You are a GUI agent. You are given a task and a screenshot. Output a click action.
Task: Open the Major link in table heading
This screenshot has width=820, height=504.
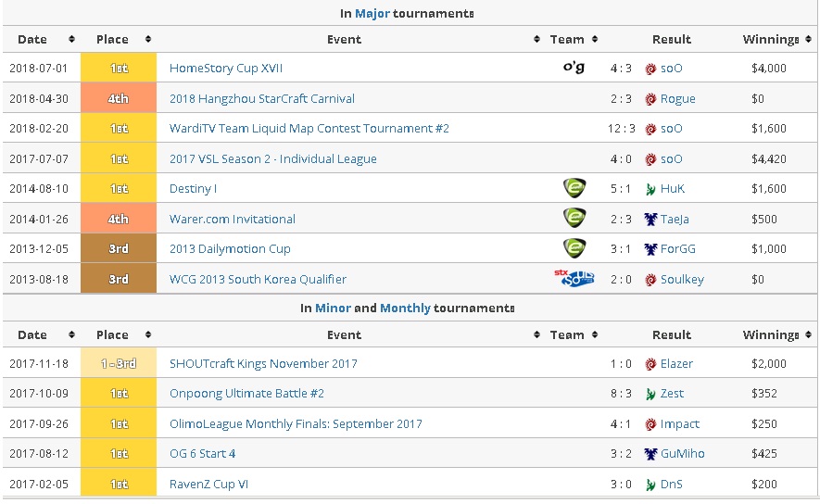pos(372,14)
